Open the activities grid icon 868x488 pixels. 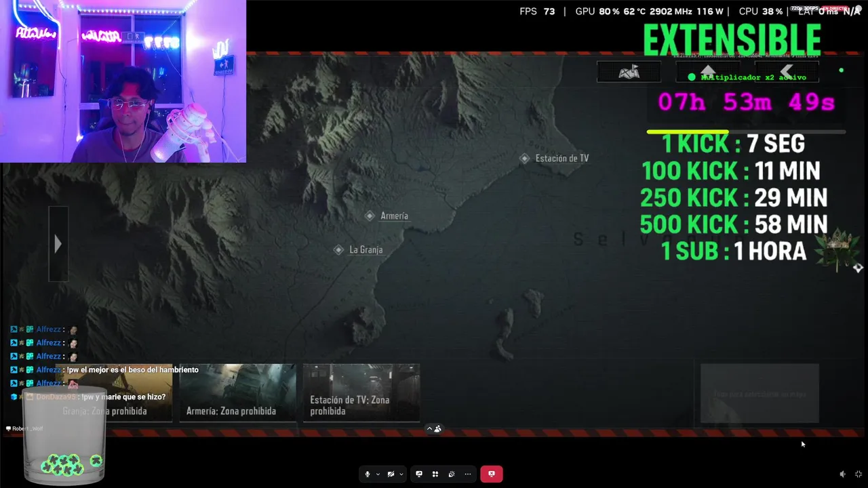[x=435, y=474]
